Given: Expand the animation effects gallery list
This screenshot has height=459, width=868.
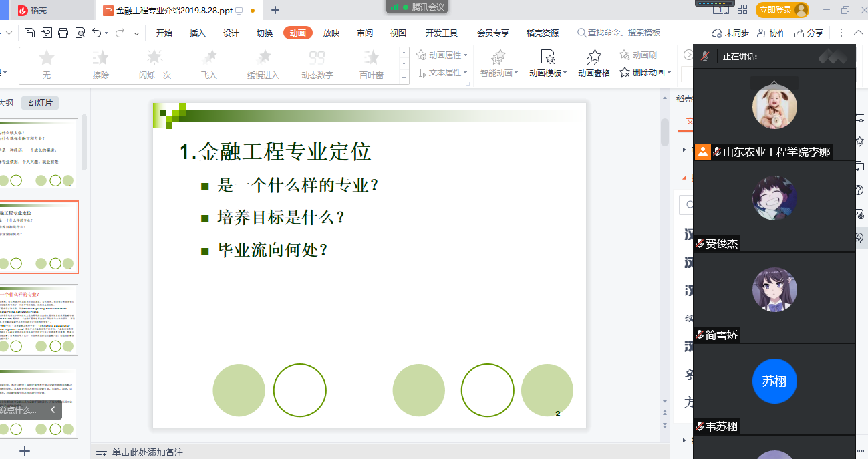Looking at the screenshot, I should pos(404,78).
